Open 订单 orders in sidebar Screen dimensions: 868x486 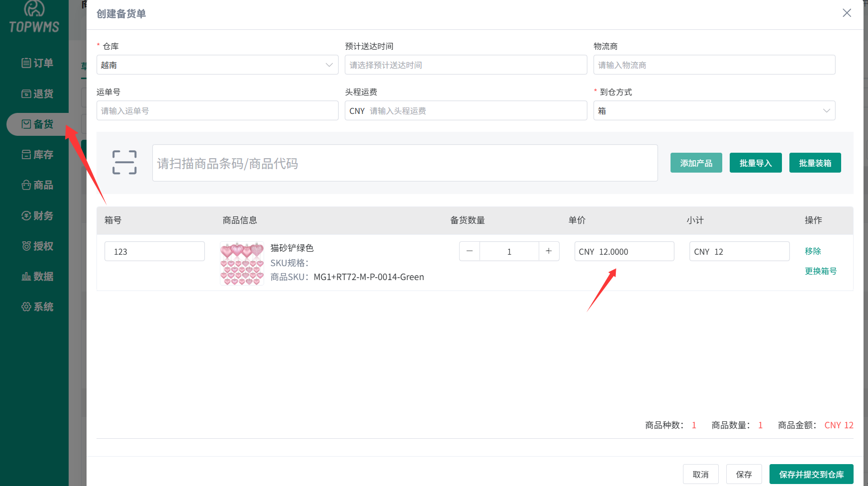click(x=37, y=63)
